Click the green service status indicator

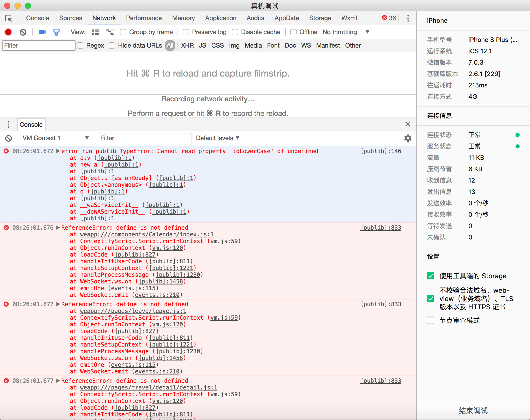click(518, 146)
